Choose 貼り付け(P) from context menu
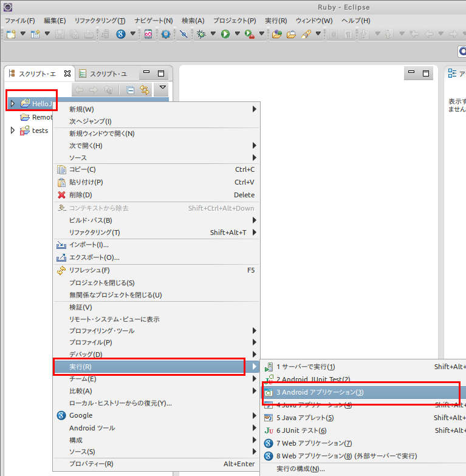Image resolution: width=466 pixels, height=476 pixels. point(157,182)
